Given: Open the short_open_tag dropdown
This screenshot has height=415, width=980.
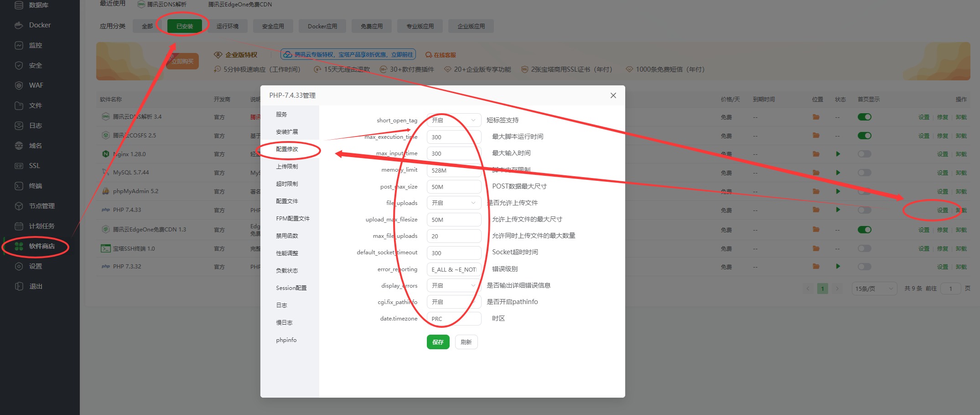Looking at the screenshot, I should tap(453, 120).
